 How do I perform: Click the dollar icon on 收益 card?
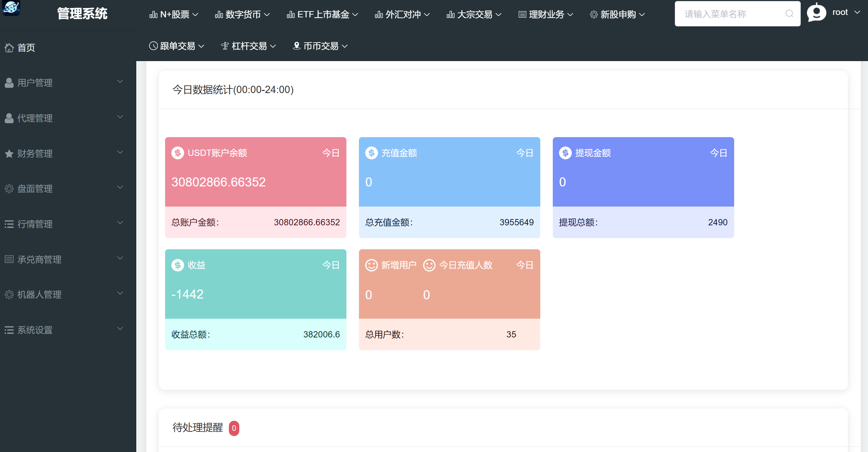178,265
